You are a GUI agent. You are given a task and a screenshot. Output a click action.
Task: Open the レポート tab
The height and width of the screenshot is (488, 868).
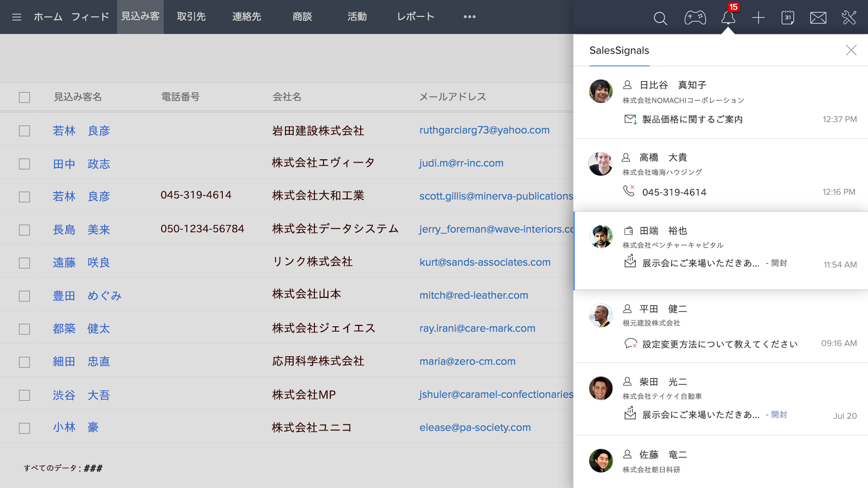tap(416, 17)
